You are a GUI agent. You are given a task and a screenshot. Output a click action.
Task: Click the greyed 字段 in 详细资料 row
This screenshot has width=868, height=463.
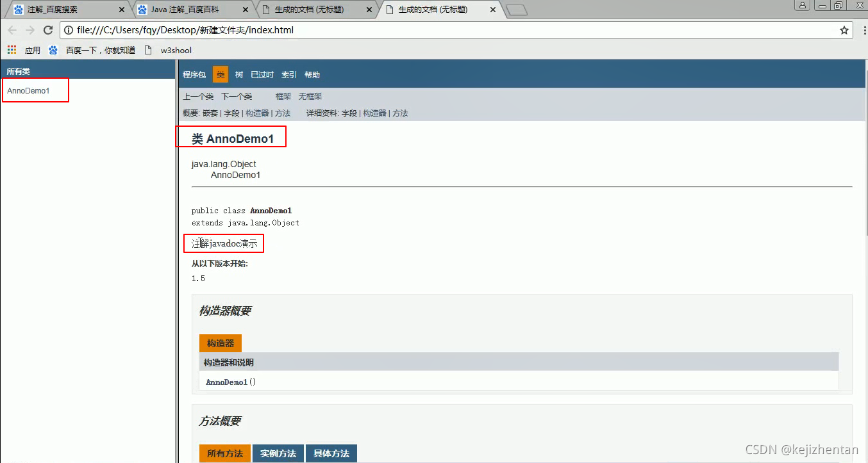pos(349,113)
